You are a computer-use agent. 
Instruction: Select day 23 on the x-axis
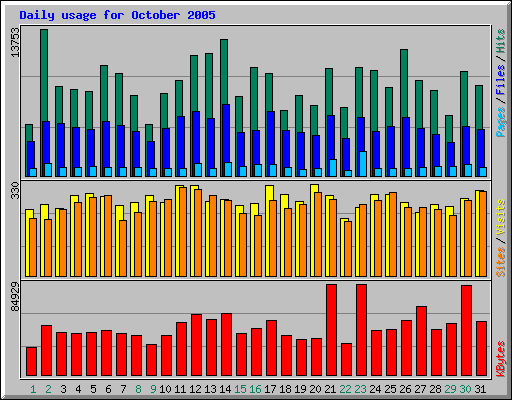pos(360,389)
